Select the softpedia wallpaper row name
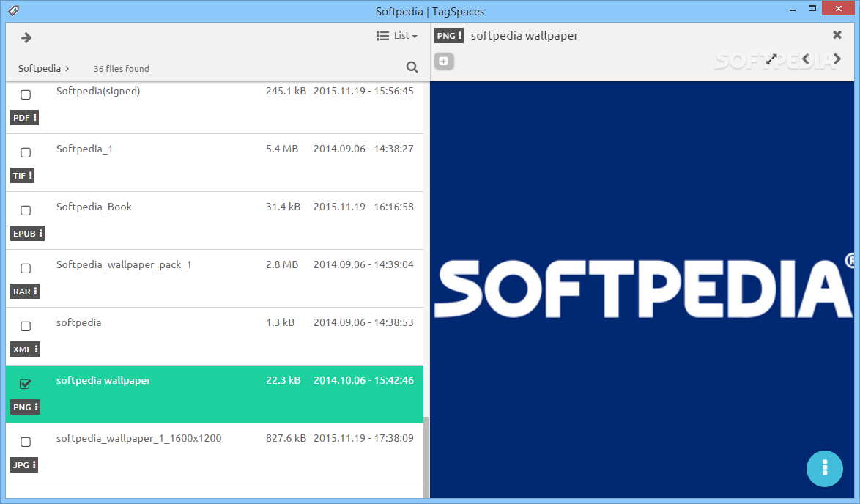The width and height of the screenshot is (860, 504). coord(103,381)
